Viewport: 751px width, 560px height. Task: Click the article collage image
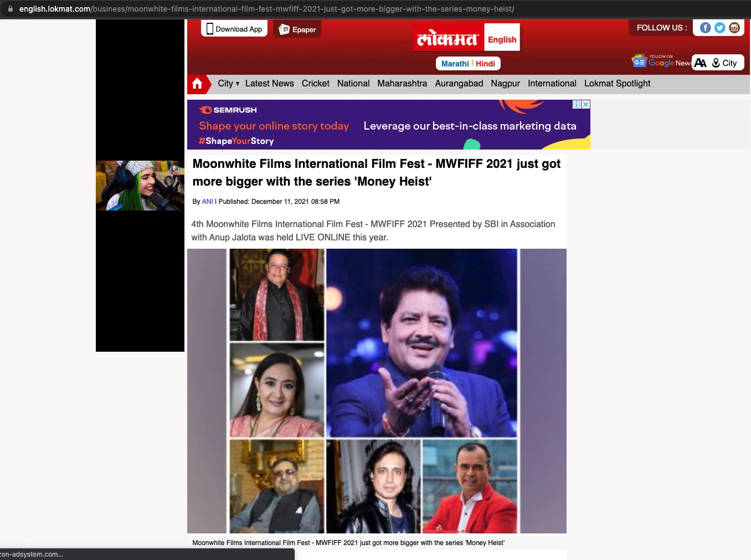click(x=377, y=391)
